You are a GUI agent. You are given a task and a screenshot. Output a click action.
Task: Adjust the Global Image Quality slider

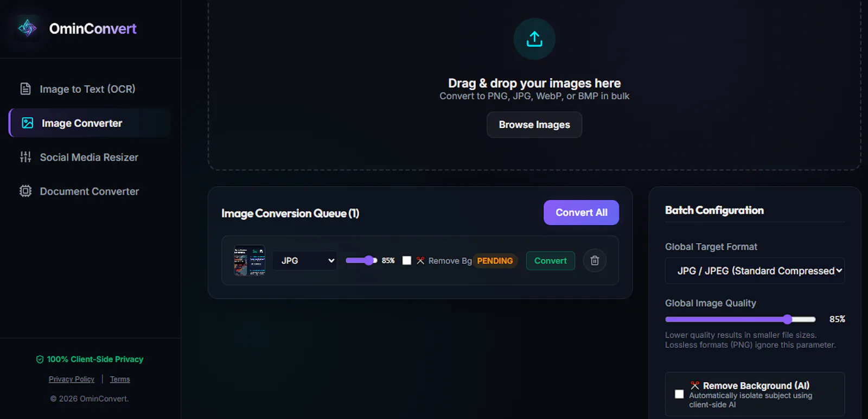tap(741, 319)
